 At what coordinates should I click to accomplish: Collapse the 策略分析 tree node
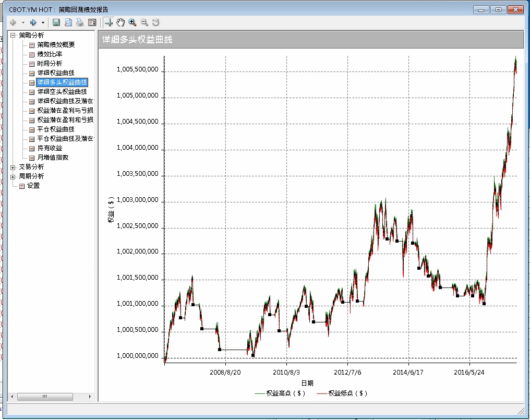pos(13,35)
